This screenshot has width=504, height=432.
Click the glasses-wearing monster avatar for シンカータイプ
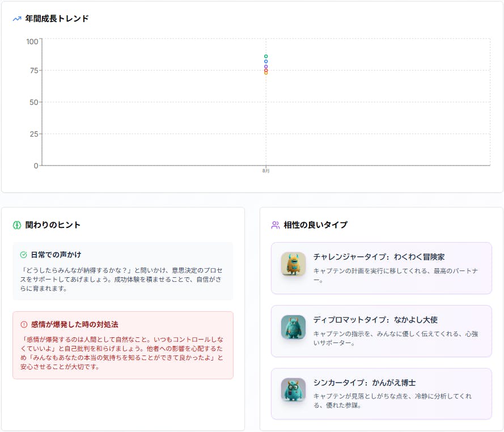click(x=293, y=390)
